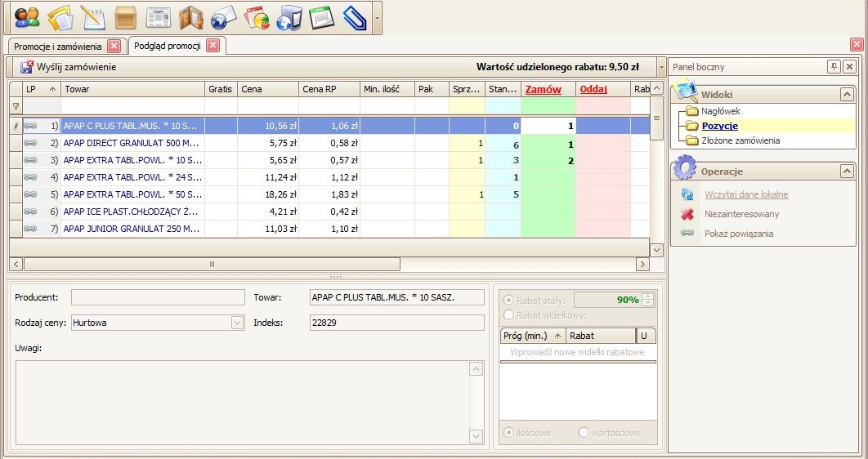Click the blue paperclip toolbar icon
Screen dimensions: 868x459
[x=355, y=17]
